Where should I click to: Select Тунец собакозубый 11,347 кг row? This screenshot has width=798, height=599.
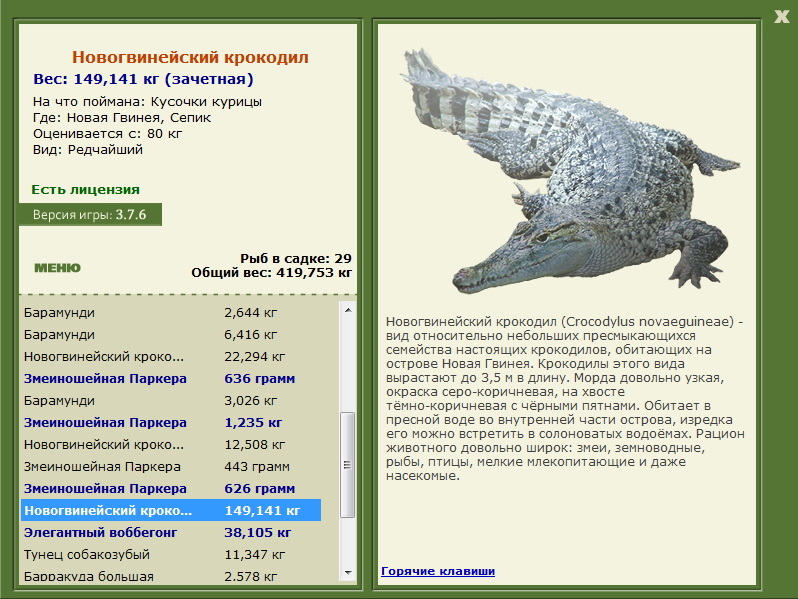click(x=170, y=554)
